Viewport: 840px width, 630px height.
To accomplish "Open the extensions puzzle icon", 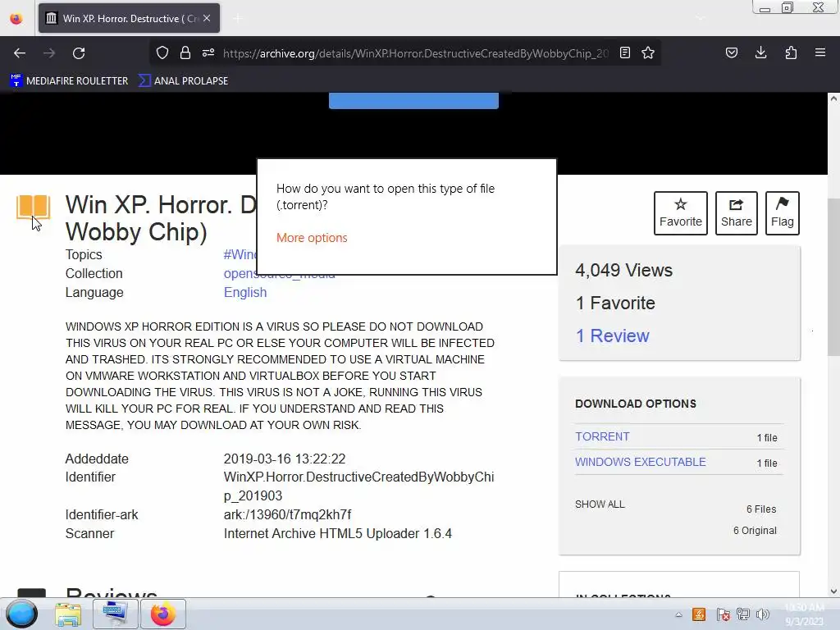I will [791, 52].
